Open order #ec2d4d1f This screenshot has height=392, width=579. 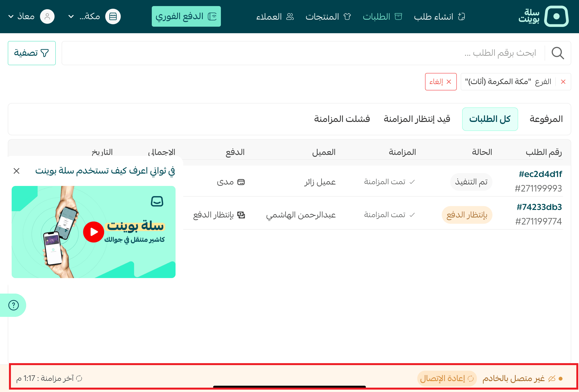click(x=540, y=174)
